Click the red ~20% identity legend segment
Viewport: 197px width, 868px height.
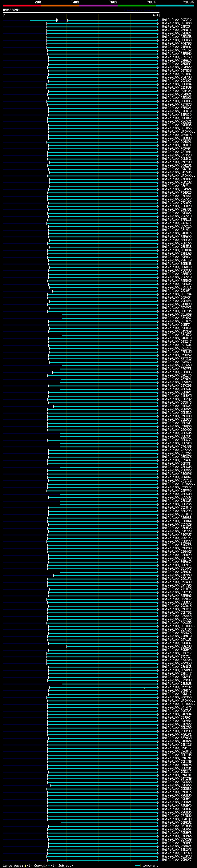(x=22, y=6)
